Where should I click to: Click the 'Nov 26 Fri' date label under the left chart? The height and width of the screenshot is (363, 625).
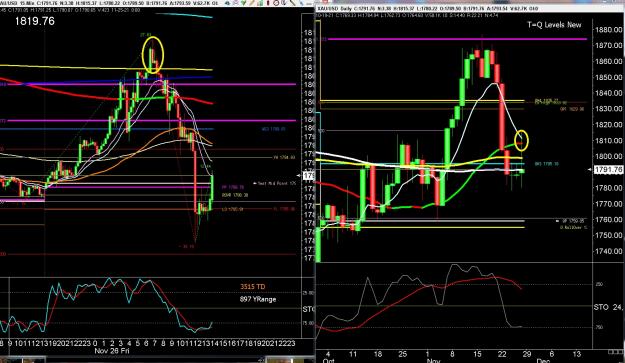coord(112,351)
